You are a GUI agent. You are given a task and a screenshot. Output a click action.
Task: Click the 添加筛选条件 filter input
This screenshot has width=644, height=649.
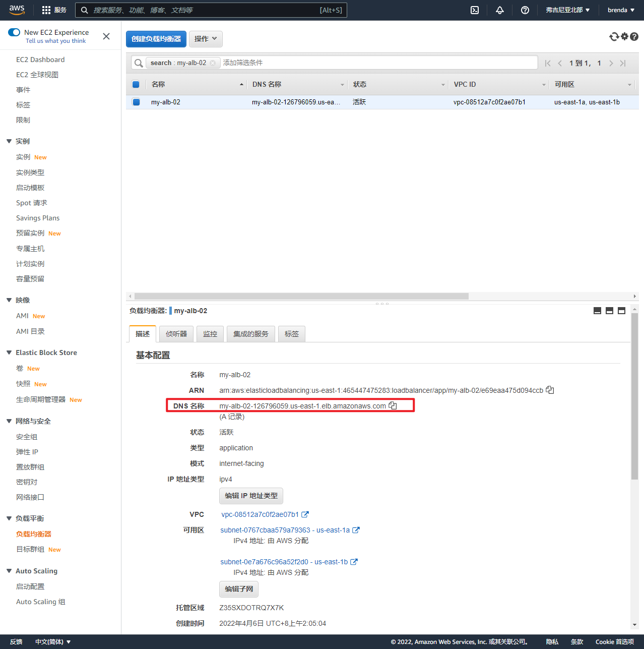coord(378,63)
